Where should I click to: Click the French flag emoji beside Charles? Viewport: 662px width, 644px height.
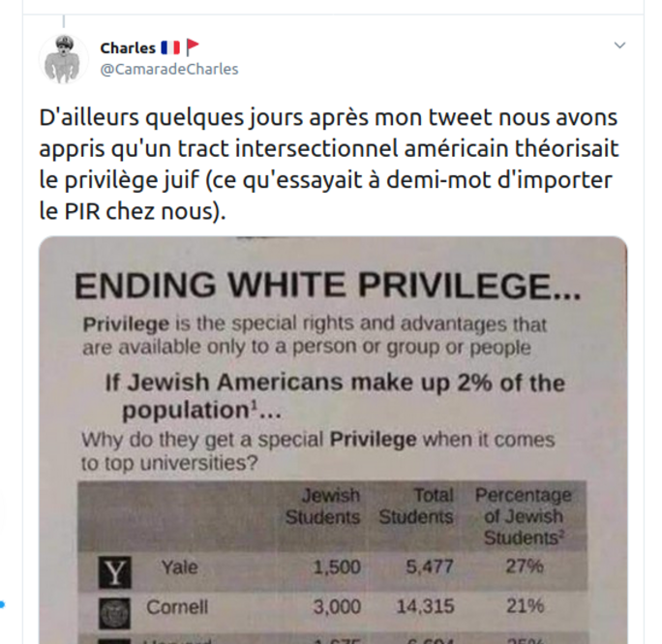coord(170,47)
